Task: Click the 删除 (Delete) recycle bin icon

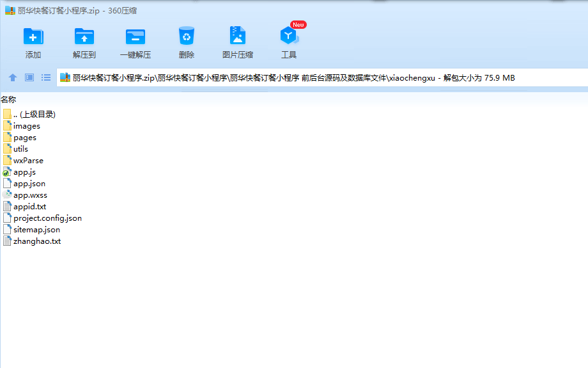Action: point(187,36)
